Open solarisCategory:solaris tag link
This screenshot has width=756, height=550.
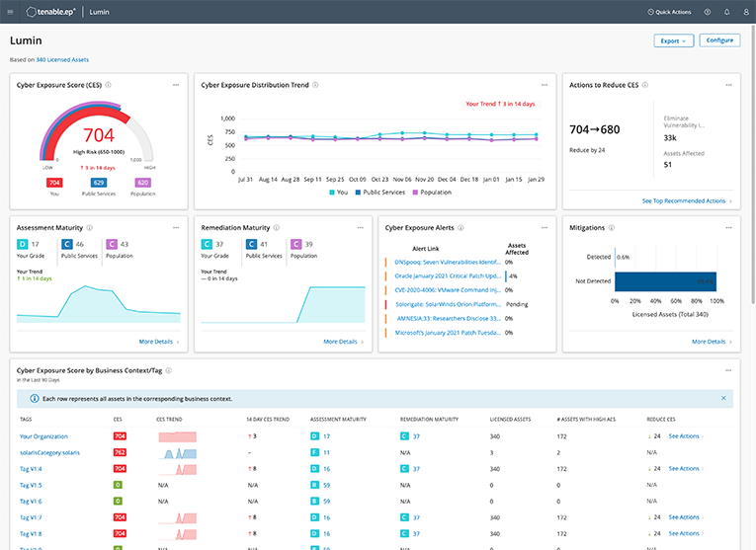click(x=49, y=452)
